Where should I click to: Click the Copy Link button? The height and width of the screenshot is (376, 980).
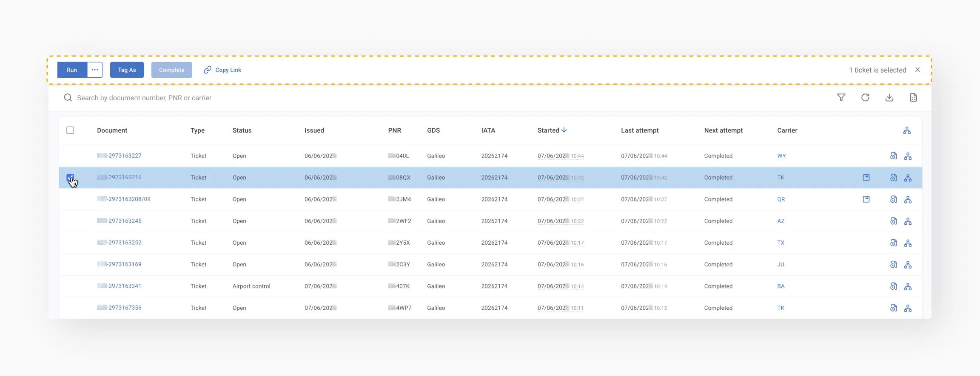click(222, 70)
